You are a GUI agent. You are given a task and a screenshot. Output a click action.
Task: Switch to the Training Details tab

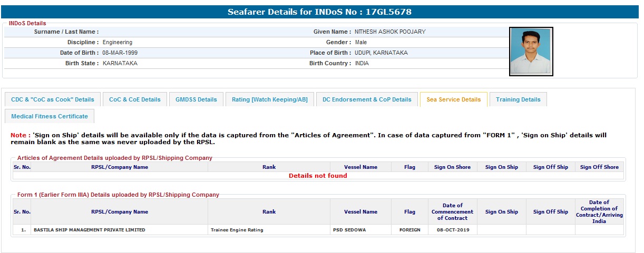518,99
